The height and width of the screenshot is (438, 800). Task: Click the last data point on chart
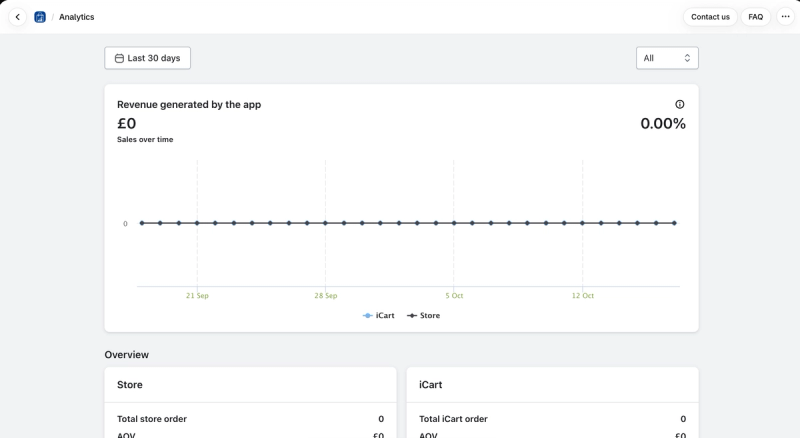pos(674,223)
